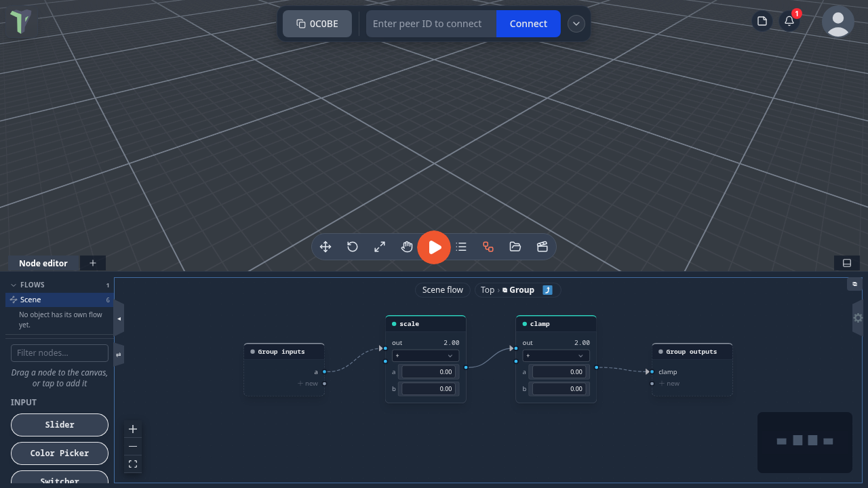The height and width of the screenshot is (488, 868).
Task: Select the rotate tool in viewport toolbar
Action: click(x=353, y=247)
